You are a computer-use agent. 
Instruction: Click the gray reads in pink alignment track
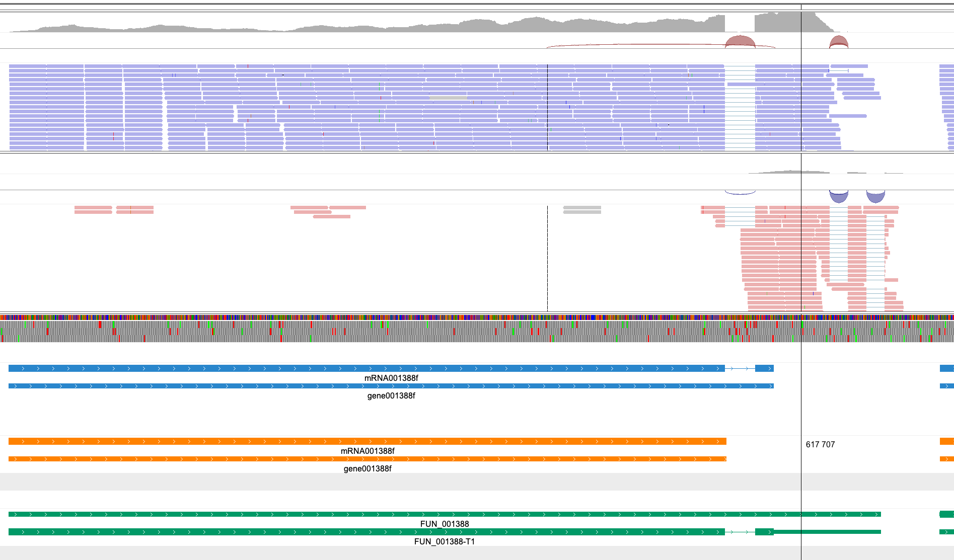click(582, 210)
